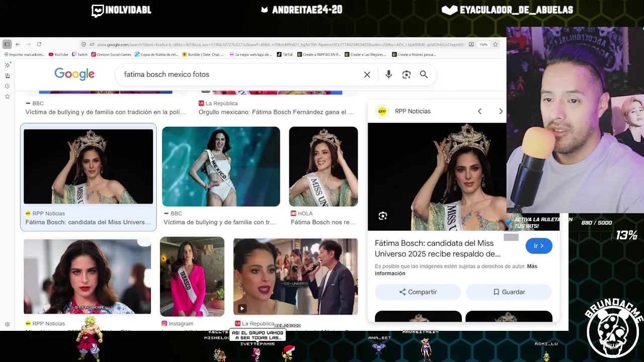Start voice search with microphone icon

(x=388, y=74)
